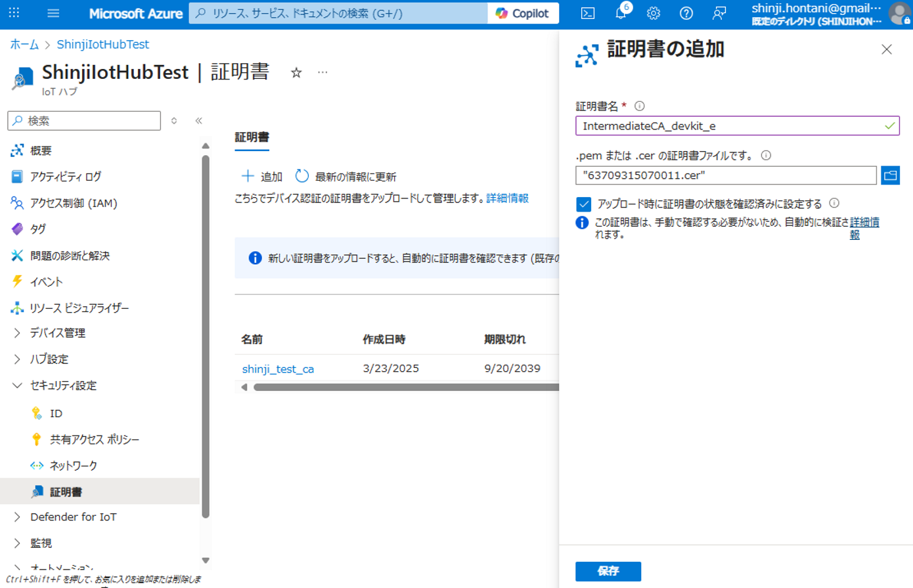Focus the global search box
This screenshot has height=588, width=913.
click(x=338, y=13)
